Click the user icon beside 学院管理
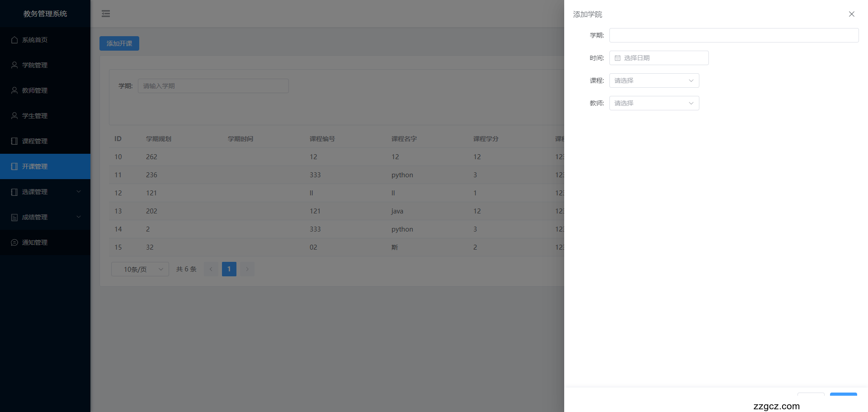Viewport: 868px width, 412px height. click(14, 65)
